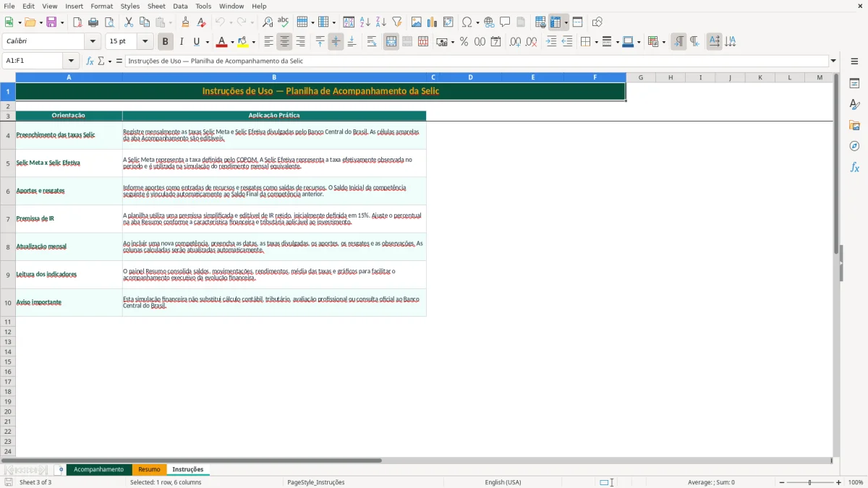Screen dimensions: 868x488
Task: Run the Spelling check icon
Action: click(284, 22)
